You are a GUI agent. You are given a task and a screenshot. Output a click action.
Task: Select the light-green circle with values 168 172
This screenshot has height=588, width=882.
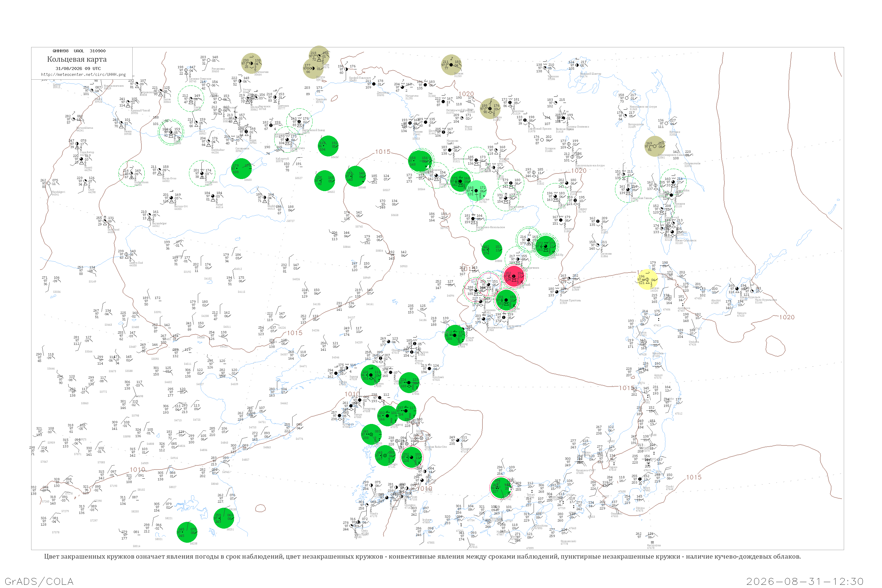point(476,191)
